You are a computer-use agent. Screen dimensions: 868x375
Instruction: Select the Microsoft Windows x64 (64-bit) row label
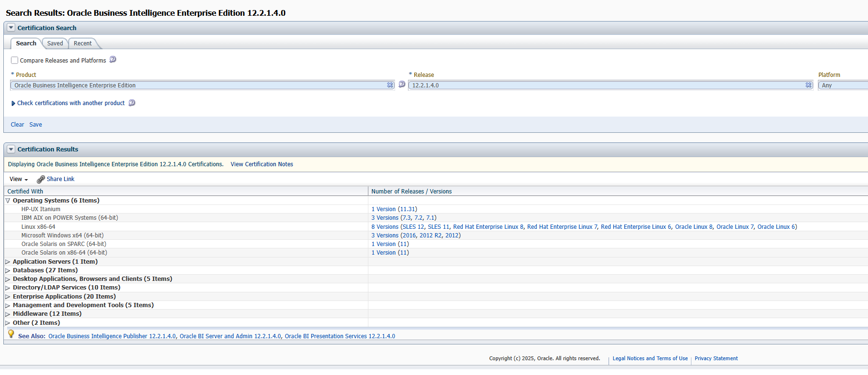point(63,236)
